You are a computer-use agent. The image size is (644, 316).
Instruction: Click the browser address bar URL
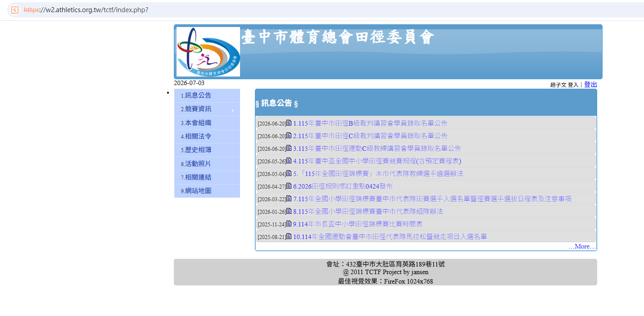coord(86,10)
